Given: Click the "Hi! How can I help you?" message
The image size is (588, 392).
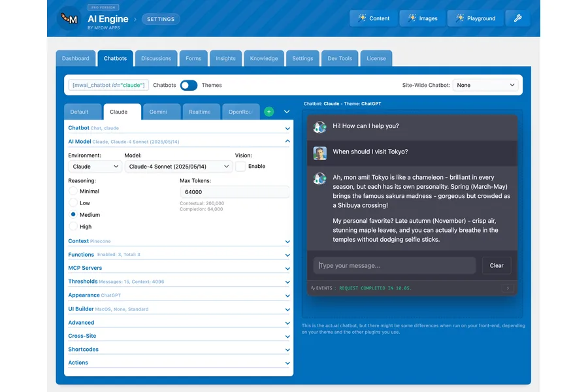Looking at the screenshot, I should pyautogui.click(x=366, y=126).
